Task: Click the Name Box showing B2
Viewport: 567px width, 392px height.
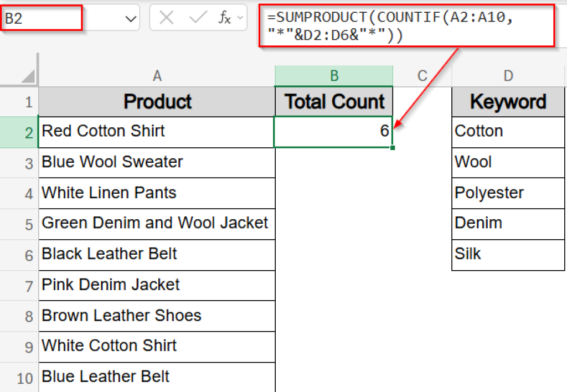Action: [42, 18]
